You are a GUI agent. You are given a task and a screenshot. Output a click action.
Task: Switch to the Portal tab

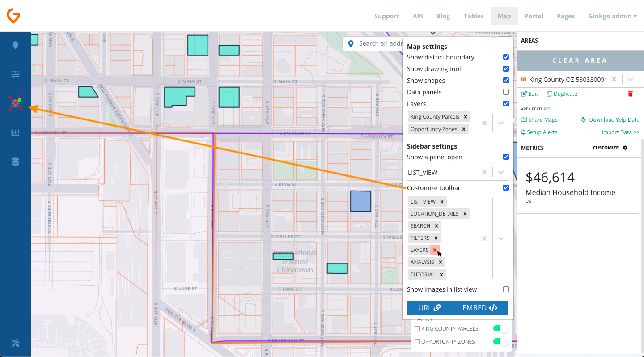coord(534,16)
